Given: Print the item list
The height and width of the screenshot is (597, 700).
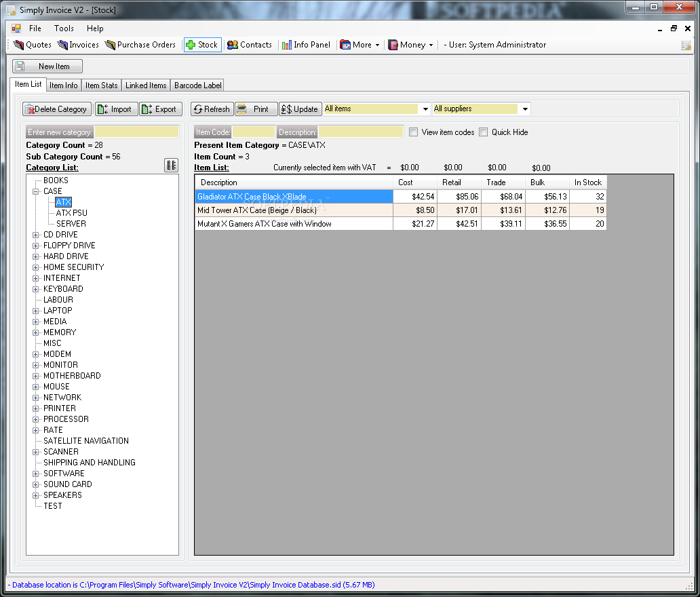Looking at the screenshot, I should pyautogui.click(x=256, y=109).
